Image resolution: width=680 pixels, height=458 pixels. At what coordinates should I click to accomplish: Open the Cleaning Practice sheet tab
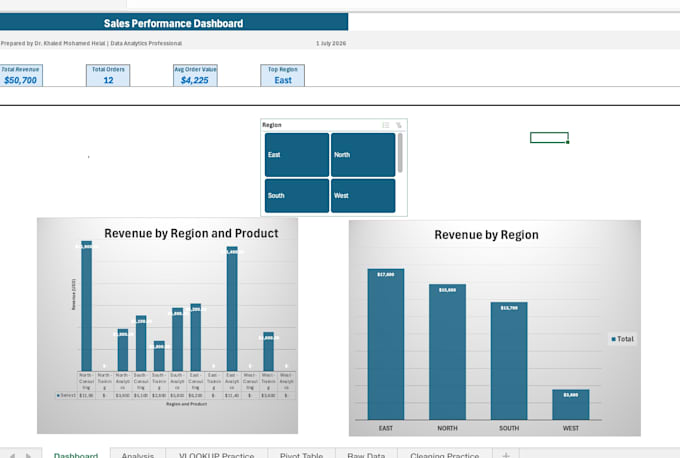click(x=445, y=455)
